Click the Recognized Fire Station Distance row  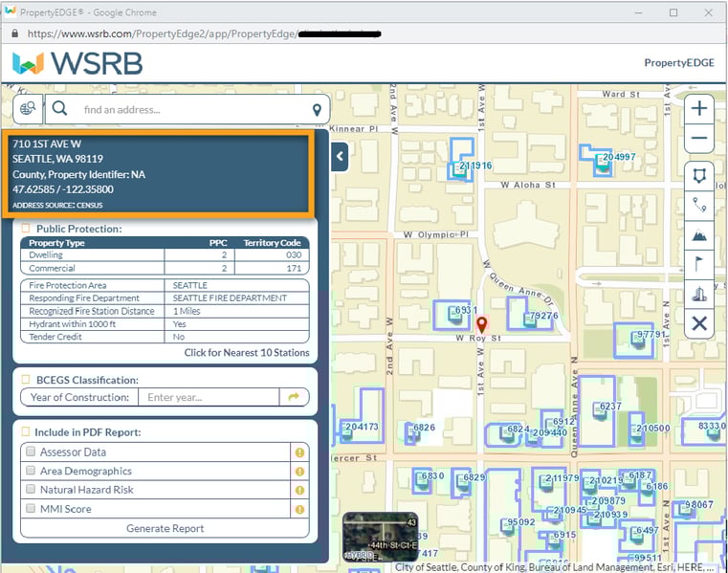(x=165, y=311)
